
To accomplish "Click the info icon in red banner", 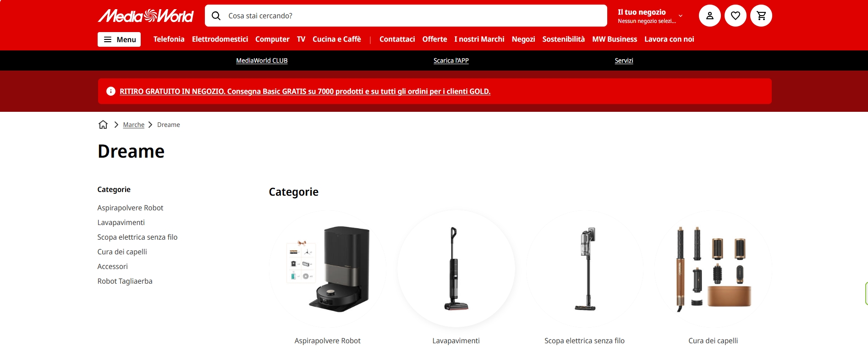I will pyautogui.click(x=110, y=91).
